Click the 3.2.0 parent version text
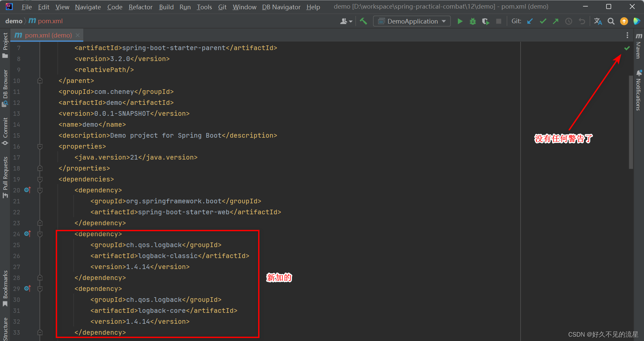This screenshot has width=644, height=341. (120, 59)
